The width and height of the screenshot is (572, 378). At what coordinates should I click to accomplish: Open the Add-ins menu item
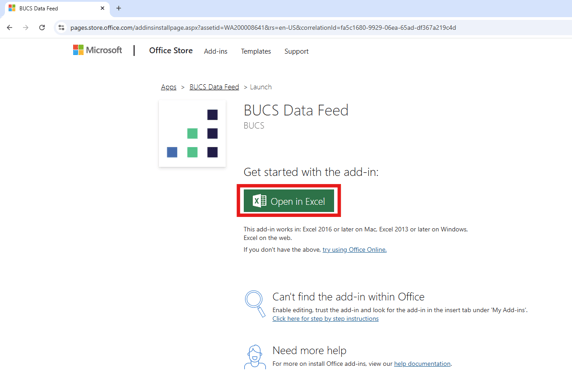[x=216, y=51]
